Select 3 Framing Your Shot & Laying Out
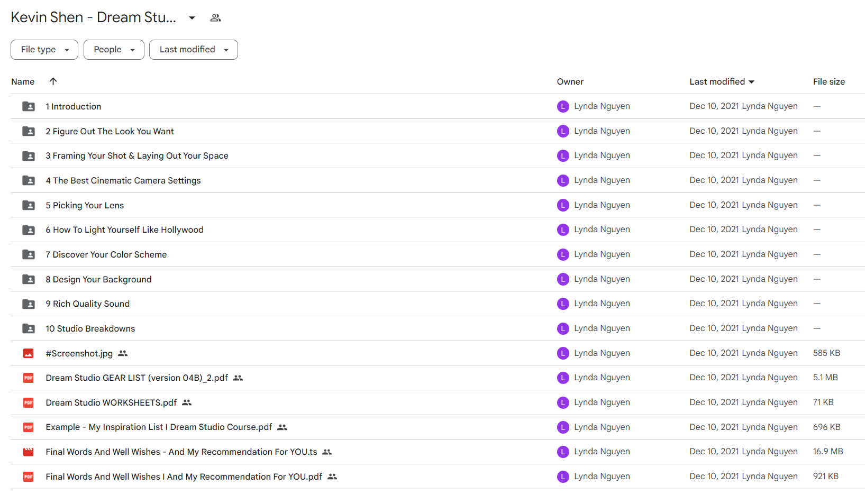The width and height of the screenshot is (865, 504). pos(137,156)
